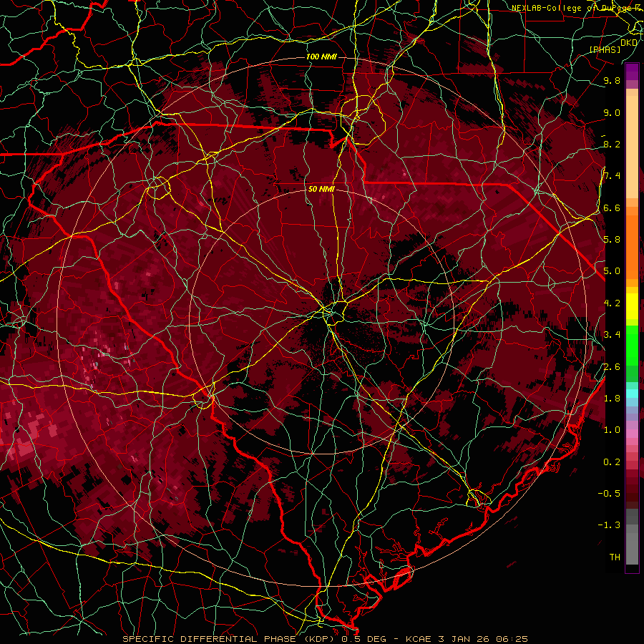Click the "50 NMI" range ring label
Viewport: 644px width, 644px height.
point(321,190)
